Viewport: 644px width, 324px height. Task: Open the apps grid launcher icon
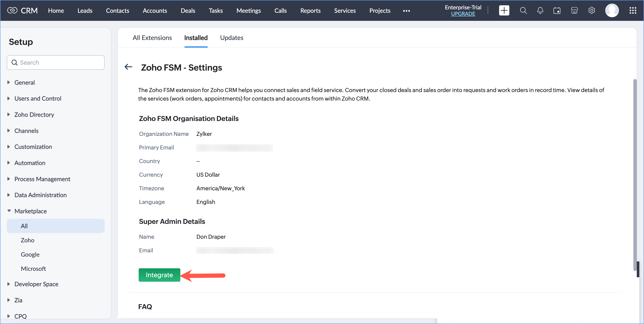[633, 10]
